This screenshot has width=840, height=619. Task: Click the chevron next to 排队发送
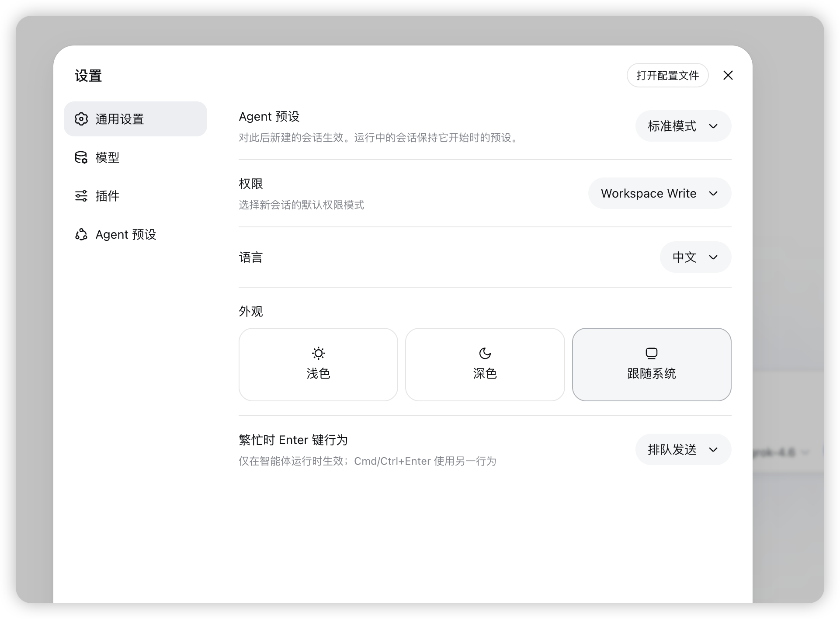tap(713, 450)
